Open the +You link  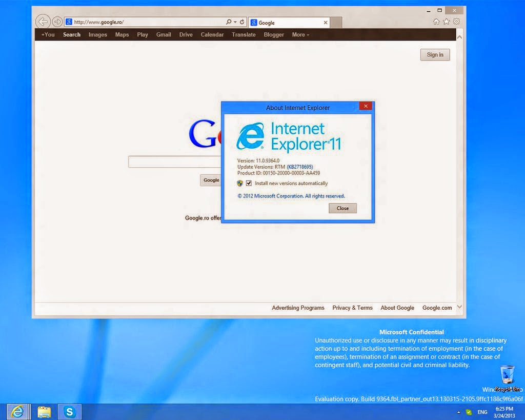point(48,34)
